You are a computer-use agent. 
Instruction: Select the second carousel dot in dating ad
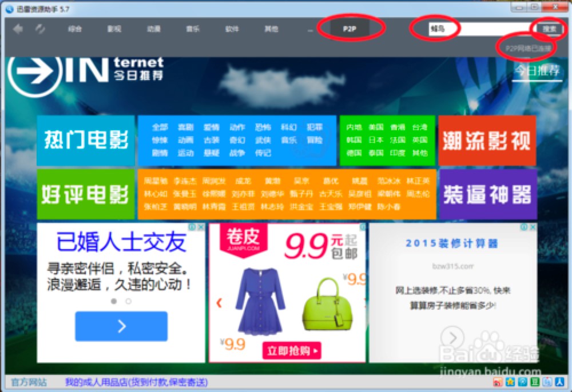[x=128, y=301]
